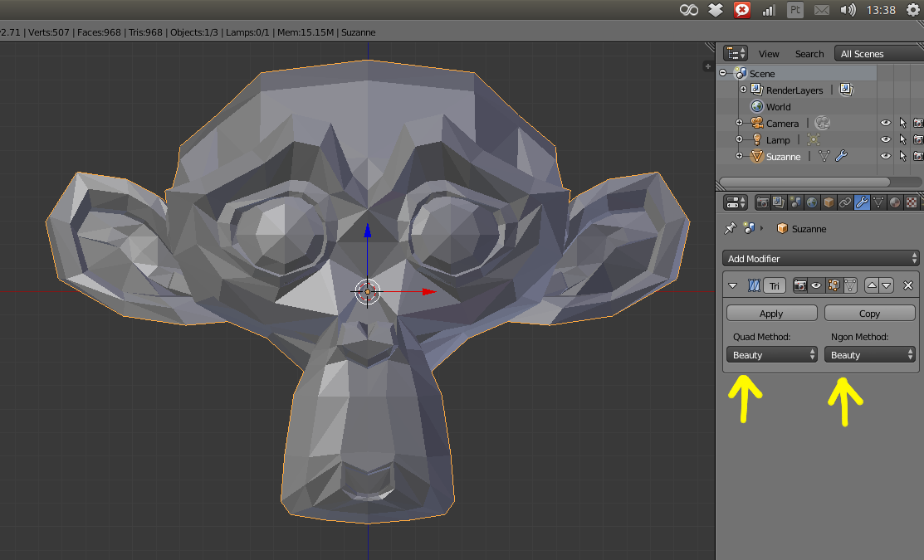Open the All Scenes display mode dropdown
The height and width of the screenshot is (560, 924).
(x=878, y=54)
